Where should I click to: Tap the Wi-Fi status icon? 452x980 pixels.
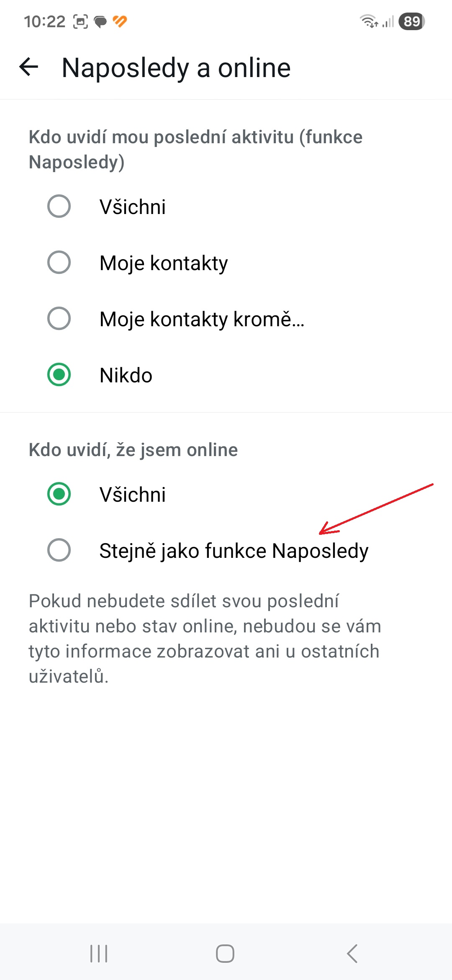tap(369, 21)
